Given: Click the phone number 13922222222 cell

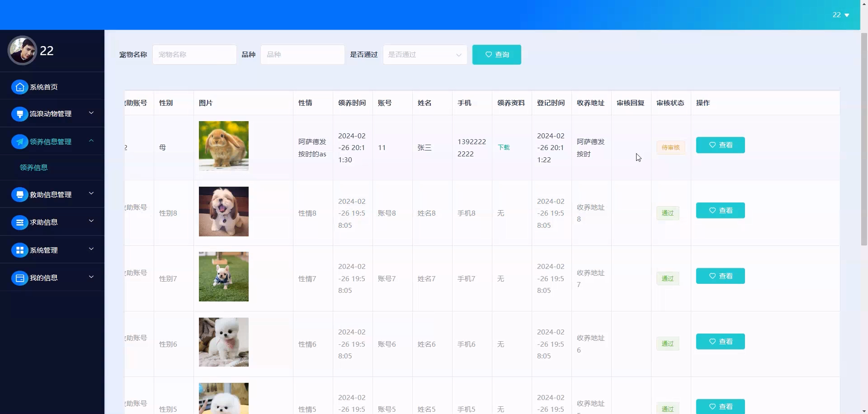Looking at the screenshot, I should click(472, 148).
